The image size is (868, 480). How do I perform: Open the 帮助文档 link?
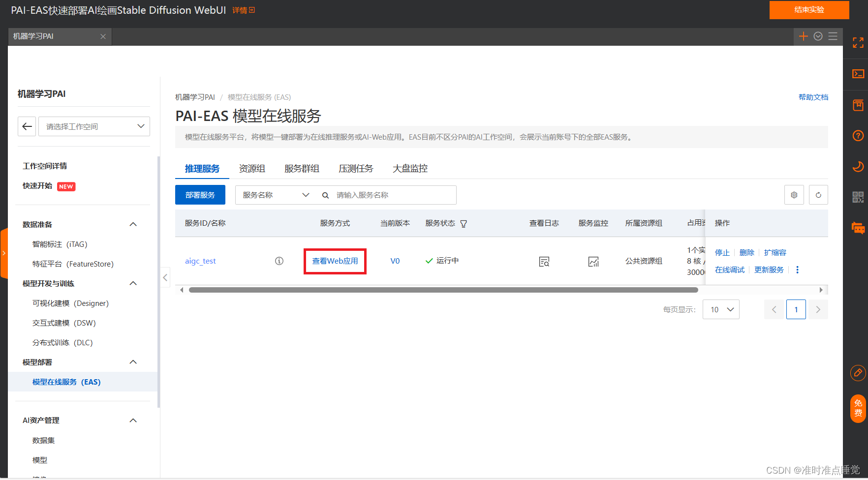pyautogui.click(x=813, y=97)
